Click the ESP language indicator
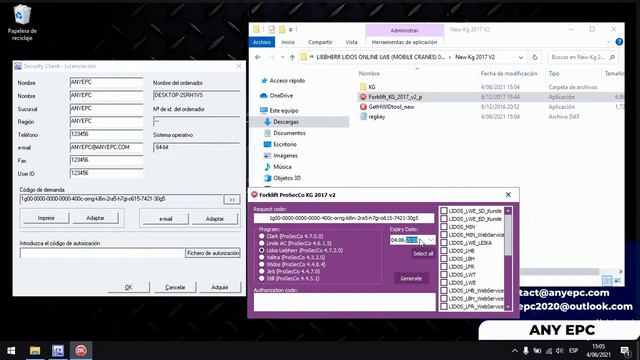This screenshot has width=640, height=360. coord(573,351)
